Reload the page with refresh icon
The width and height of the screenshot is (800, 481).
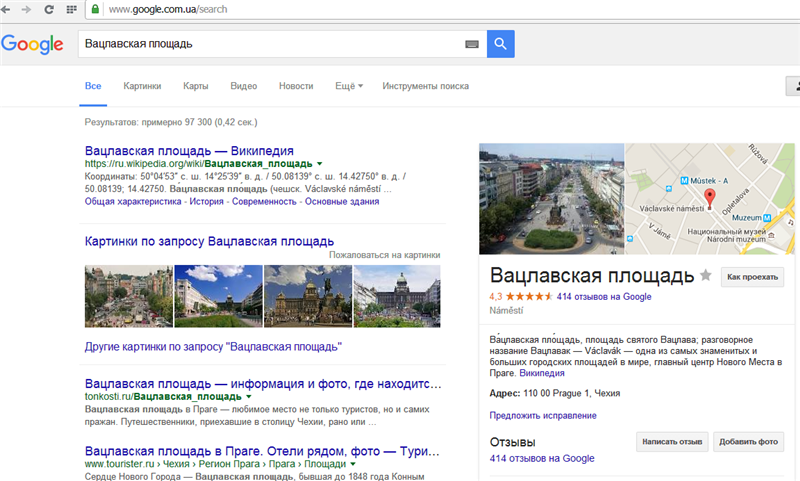coord(49,9)
